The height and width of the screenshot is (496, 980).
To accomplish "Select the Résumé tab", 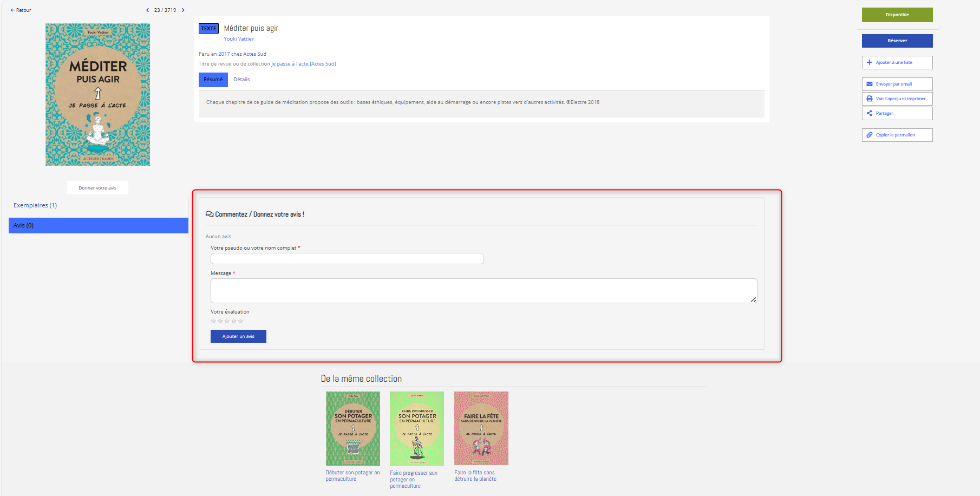I will (x=213, y=80).
